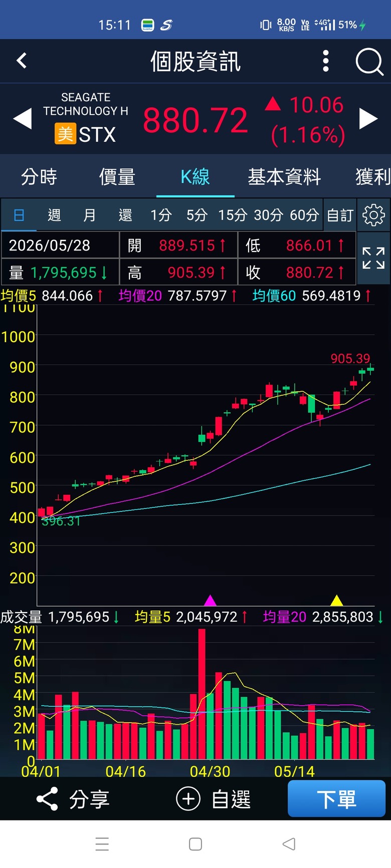Screen dimensions: 391x868
Task: Tap the 個股資訊 page title
Action: click(195, 62)
